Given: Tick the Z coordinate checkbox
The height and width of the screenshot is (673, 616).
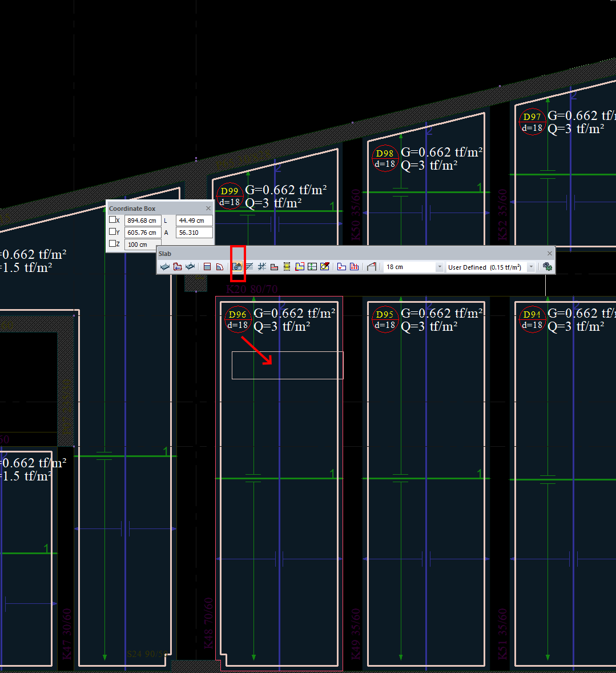Looking at the screenshot, I should pyautogui.click(x=112, y=244).
